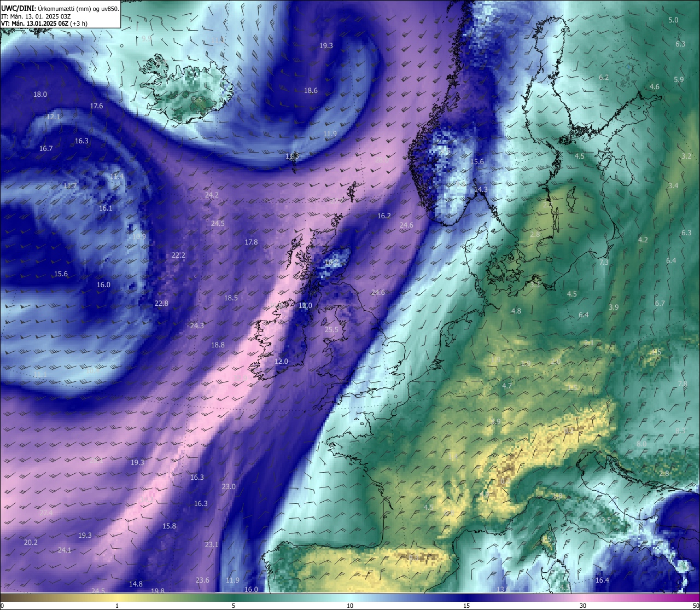Click the 14.3 value near Norway

point(481,190)
